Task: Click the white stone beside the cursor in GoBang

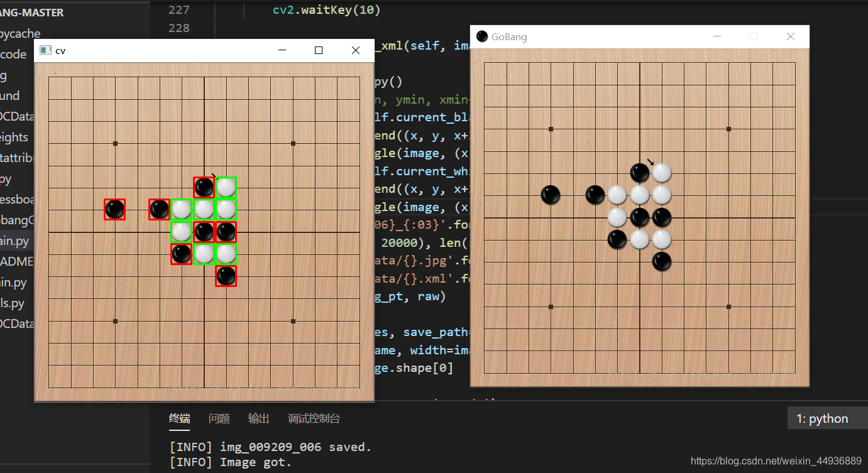Action: [x=662, y=172]
